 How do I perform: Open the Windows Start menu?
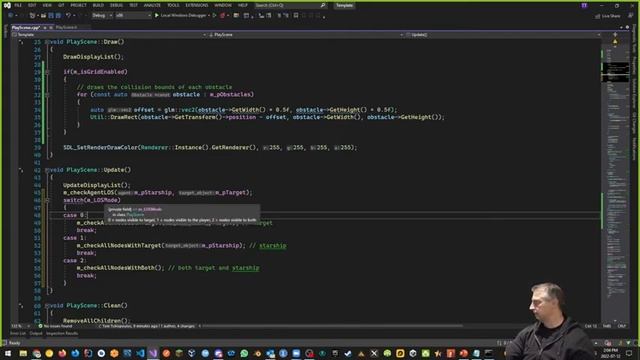tap(8, 353)
